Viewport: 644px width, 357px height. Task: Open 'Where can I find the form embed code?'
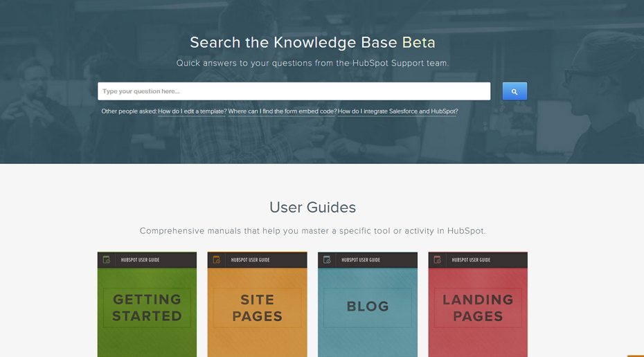pos(282,111)
